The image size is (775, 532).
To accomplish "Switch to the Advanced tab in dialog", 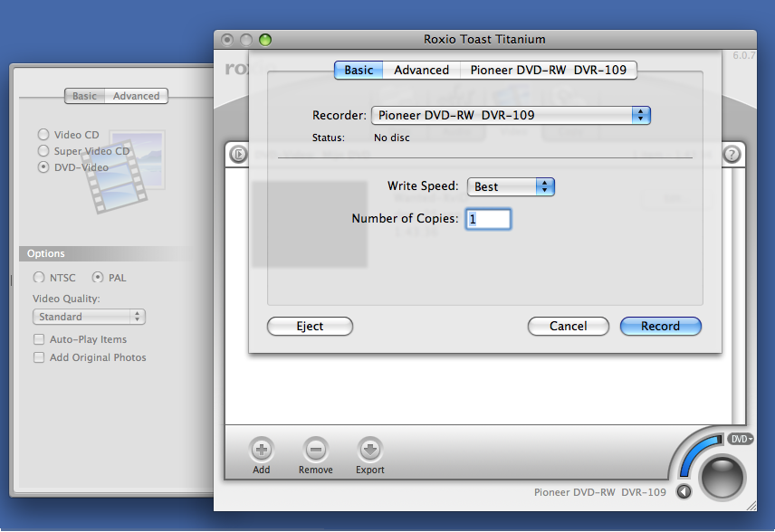I will pos(421,70).
